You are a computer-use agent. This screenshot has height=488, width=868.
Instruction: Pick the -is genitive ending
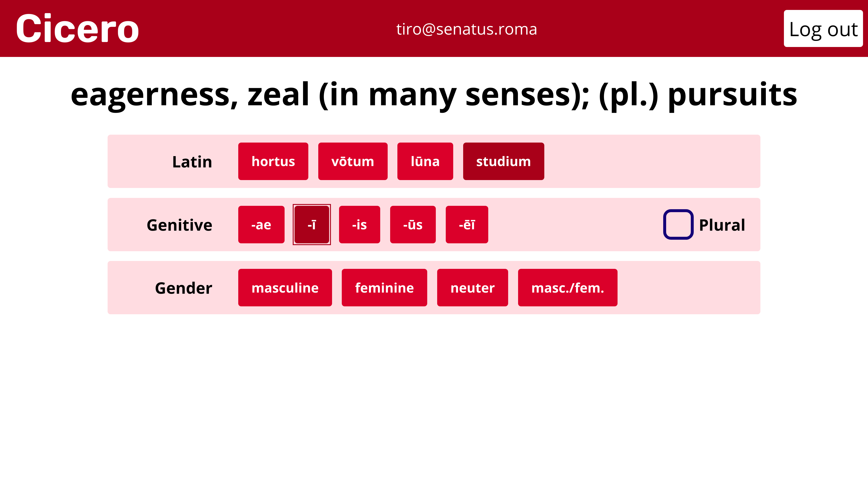pyautogui.click(x=359, y=225)
